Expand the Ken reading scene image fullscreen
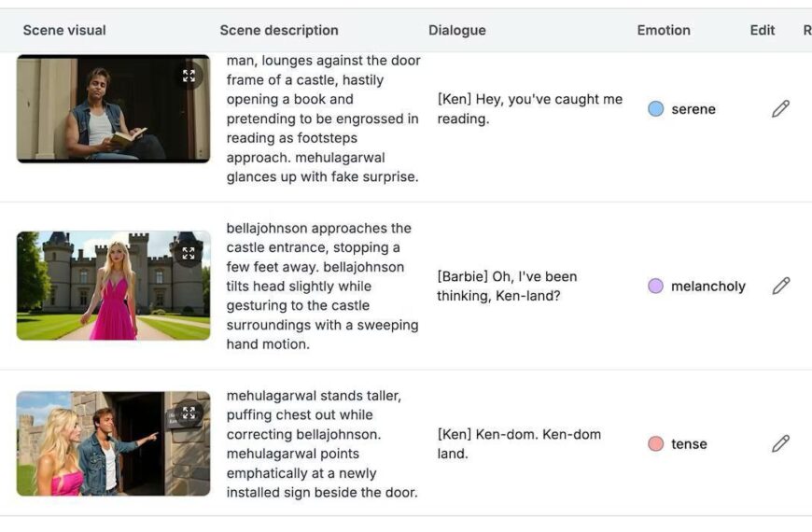This screenshot has width=812, height=532. pos(189,77)
